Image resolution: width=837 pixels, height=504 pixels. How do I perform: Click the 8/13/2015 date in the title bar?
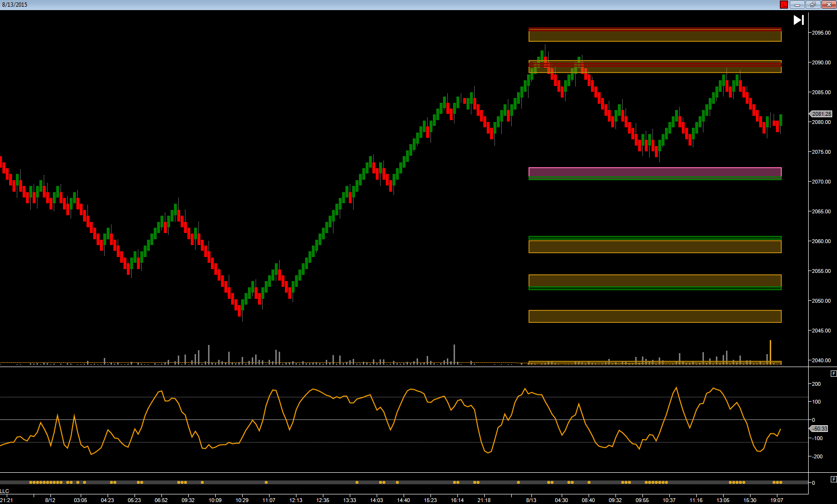click(14, 5)
